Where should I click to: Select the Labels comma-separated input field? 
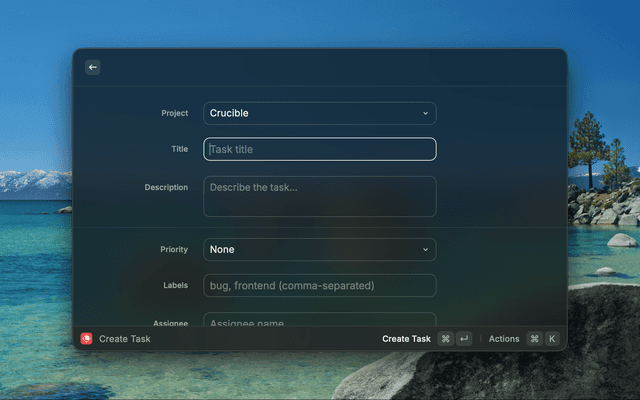pos(320,286)
